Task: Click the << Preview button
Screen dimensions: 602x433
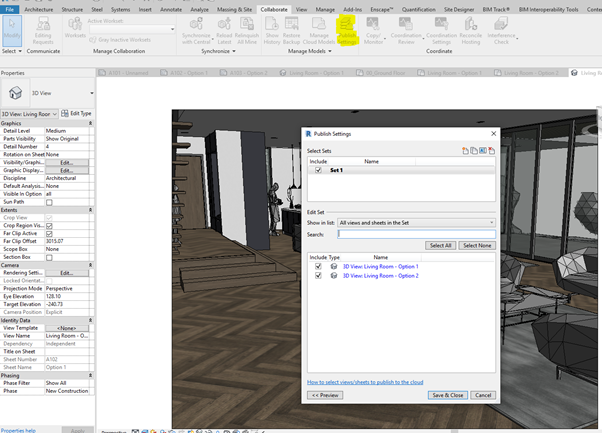Action: 325,395
